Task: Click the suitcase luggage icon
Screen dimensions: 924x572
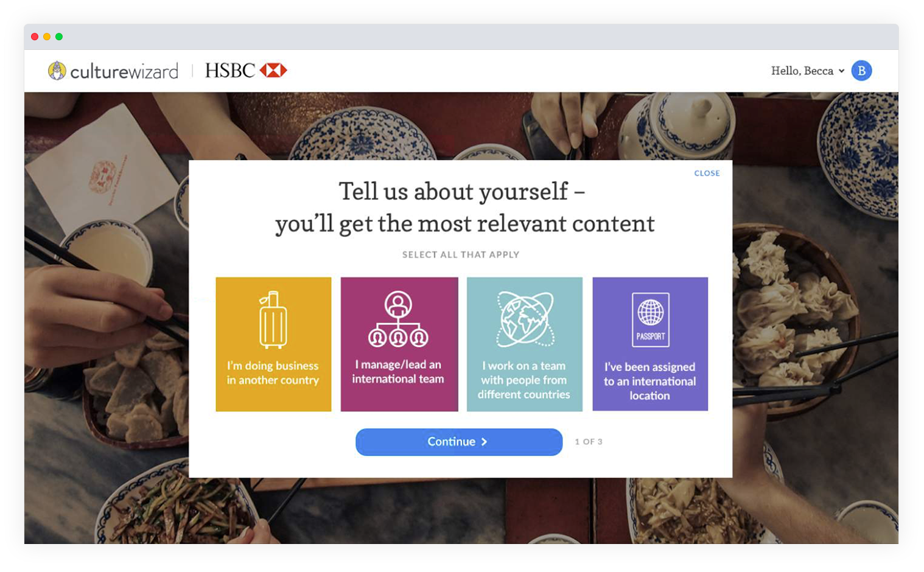Action: (x=273, y=319)
